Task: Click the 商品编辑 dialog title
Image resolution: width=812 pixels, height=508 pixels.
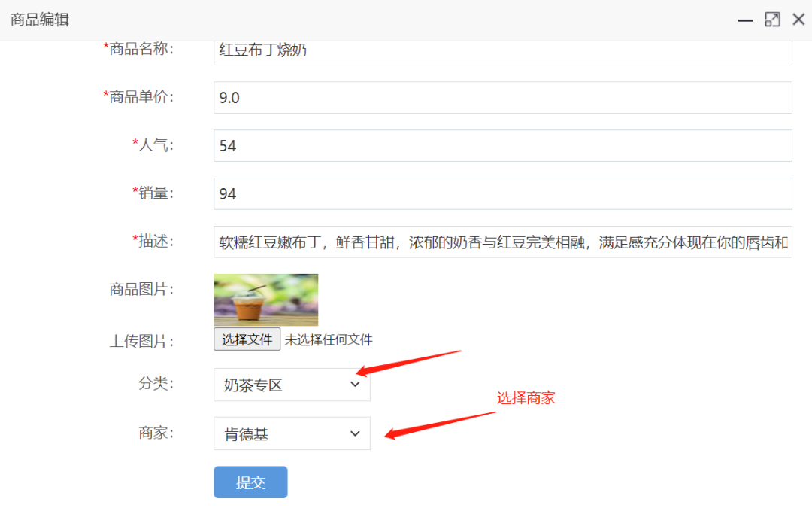Action: 40,20
